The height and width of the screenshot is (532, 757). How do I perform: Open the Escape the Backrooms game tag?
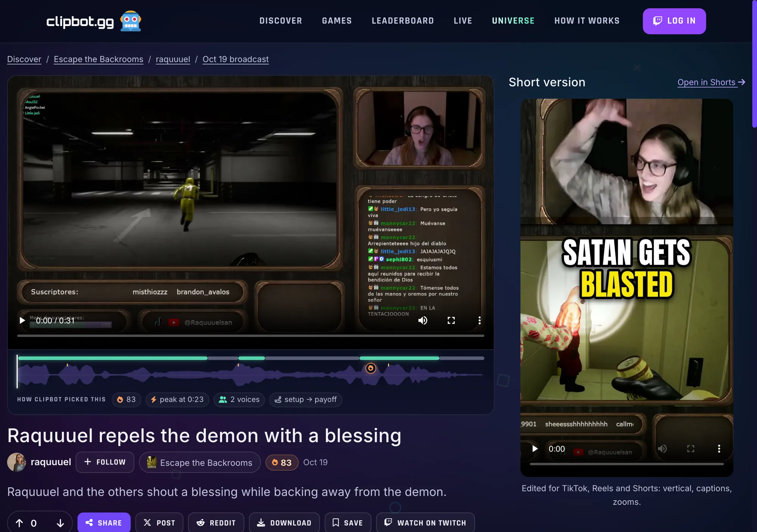tap(200, 462)
